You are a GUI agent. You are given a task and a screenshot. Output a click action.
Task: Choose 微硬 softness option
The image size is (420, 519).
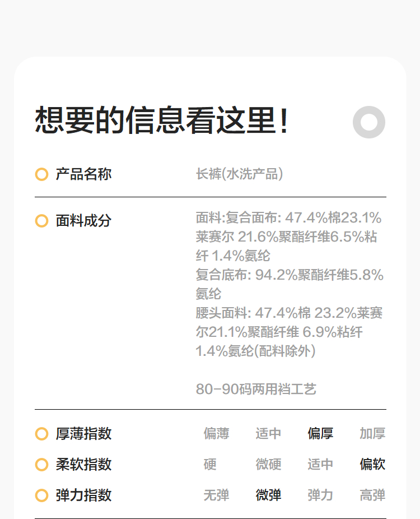pos(268,465)
